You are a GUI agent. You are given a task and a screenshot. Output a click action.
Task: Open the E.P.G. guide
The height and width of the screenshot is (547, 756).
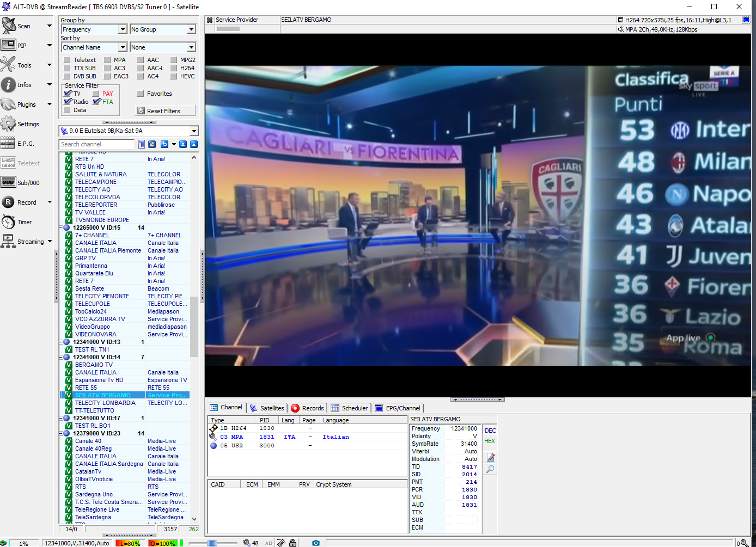8,143
